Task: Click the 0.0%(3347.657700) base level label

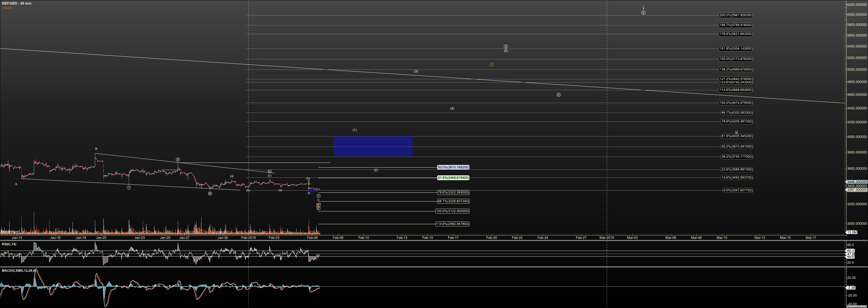Action: 738,190
